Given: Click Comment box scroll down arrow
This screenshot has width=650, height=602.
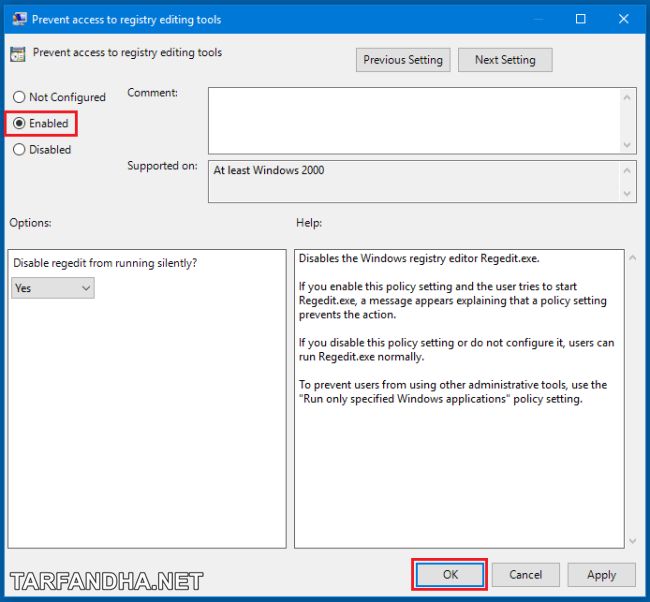Looking at the screenshot, I should (627, 144).
